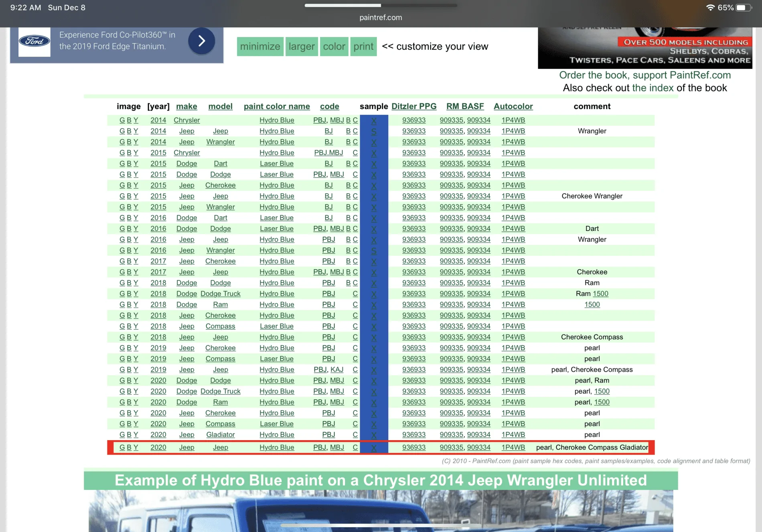Open Dodge Truck link in 2018 row
Image resolution: width=762 pixels, height=532 pixels.
pos(221,293)
